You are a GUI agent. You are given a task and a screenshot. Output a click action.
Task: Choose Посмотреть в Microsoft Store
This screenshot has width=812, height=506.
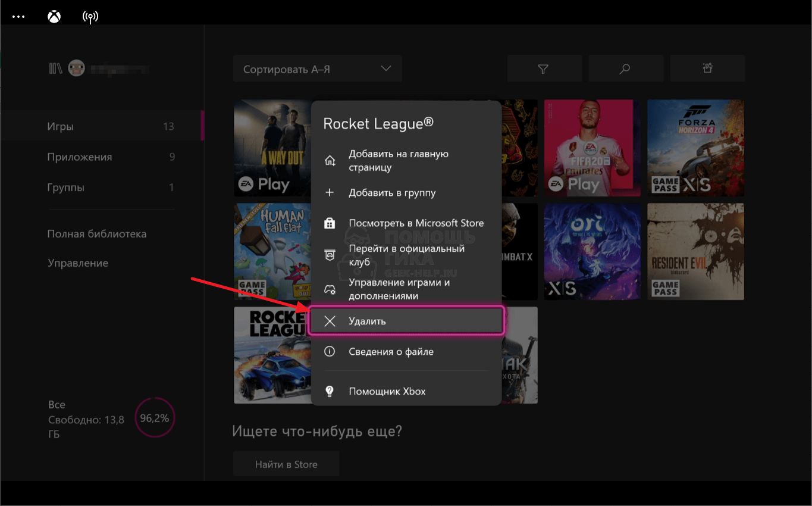(406, 223)
